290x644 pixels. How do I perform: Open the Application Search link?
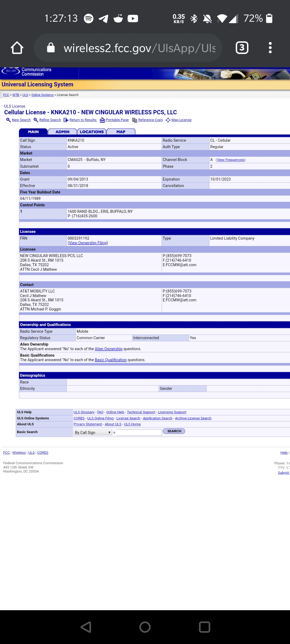pos(158,418)
